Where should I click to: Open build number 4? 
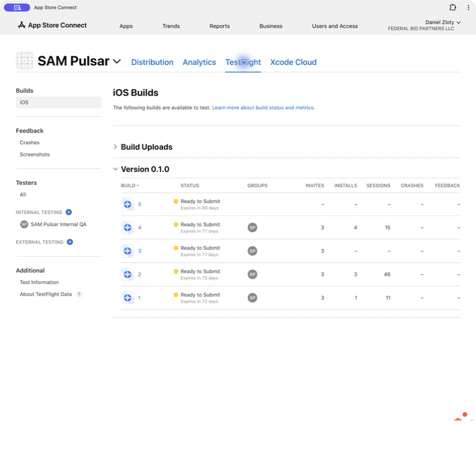(x=140, y=228)
